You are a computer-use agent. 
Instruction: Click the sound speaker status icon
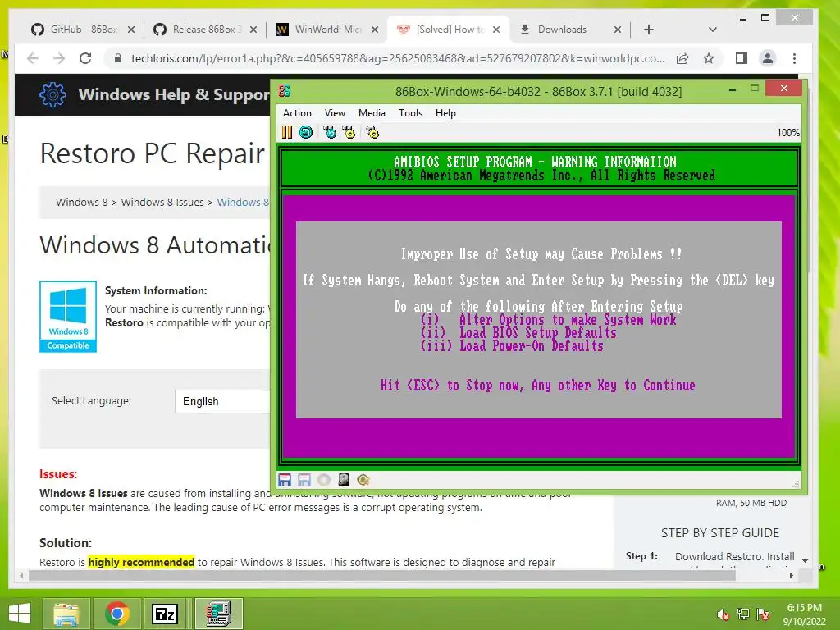pos(363,480)
